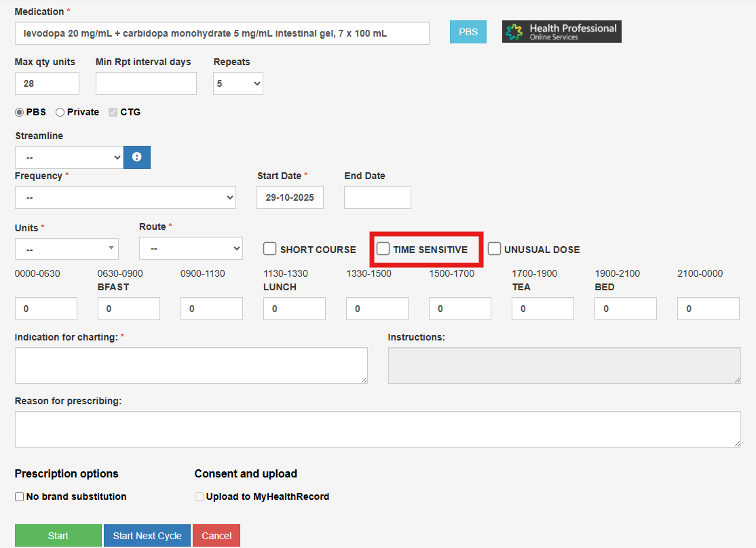Click the End Date field

tap(377, 197)
